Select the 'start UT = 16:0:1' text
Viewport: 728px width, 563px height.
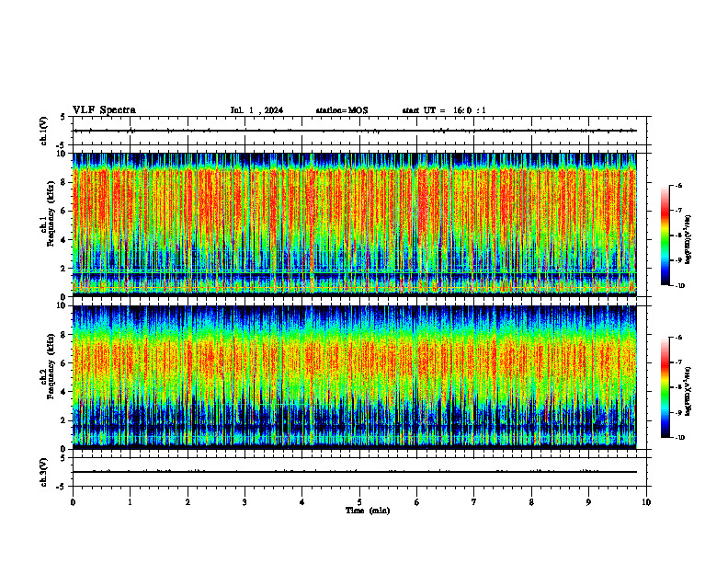point(444,110)
